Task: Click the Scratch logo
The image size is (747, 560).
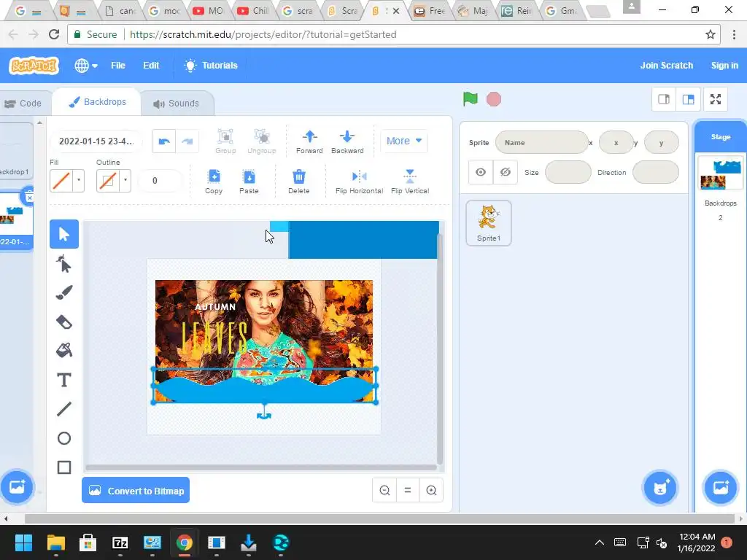Action: (34, 66)
